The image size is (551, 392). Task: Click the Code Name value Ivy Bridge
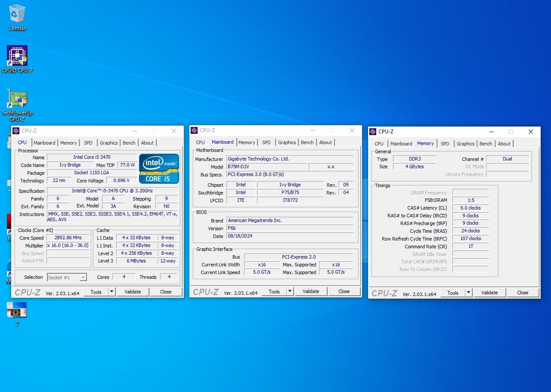(70, 165)
